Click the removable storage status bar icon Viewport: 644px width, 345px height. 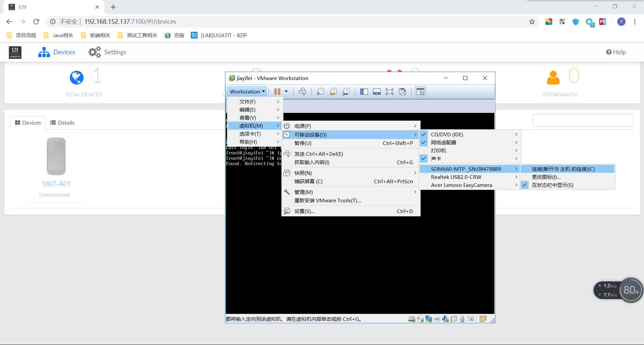[x=454, y=319]
